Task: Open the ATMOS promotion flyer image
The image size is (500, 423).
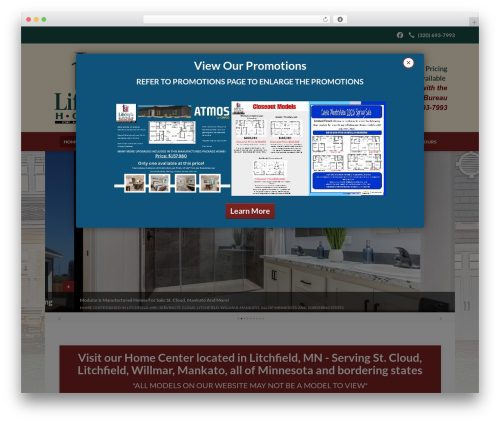Action: click(x=172, y=148)
